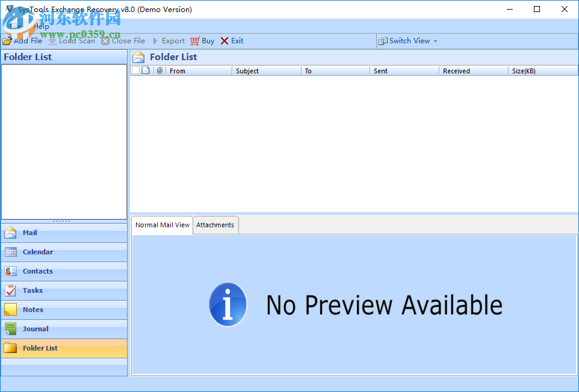Image resolution: width=579 pixels, height=392 pixels.
Task: Open the Tasks view icon
Action: coord(10,290)
